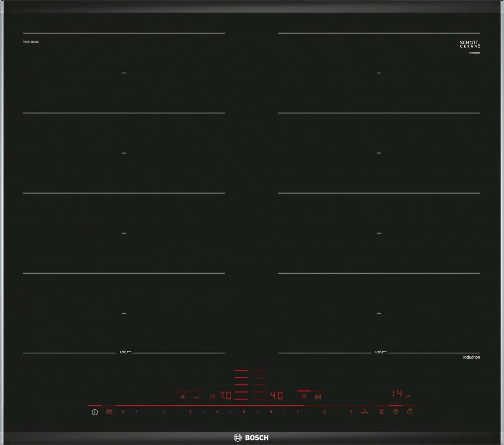Tap the stopwatch count-up timer icon

click(409, 412)
